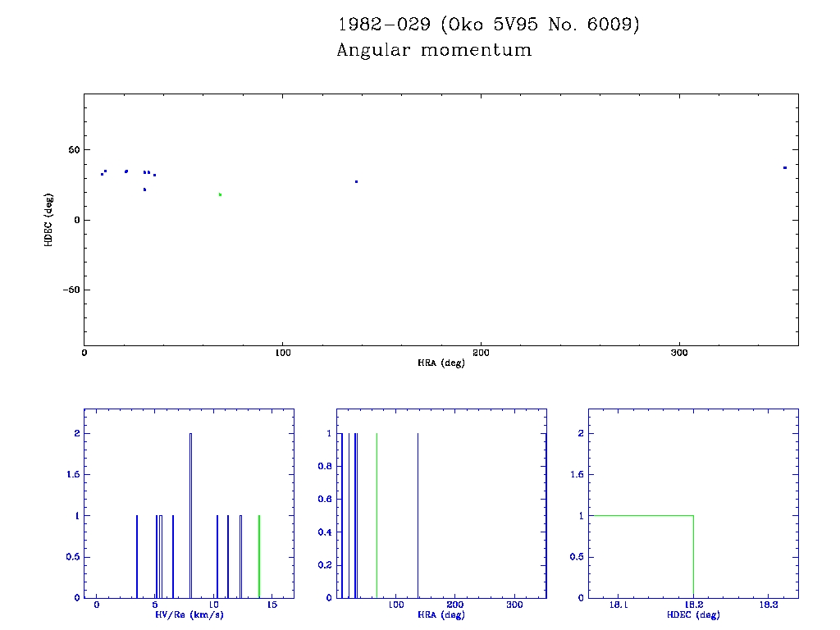Click the "Angular momentum" subtitle text
Image resolution: width=840 pixels, height=630 pixels.
[x=434, y=50]
